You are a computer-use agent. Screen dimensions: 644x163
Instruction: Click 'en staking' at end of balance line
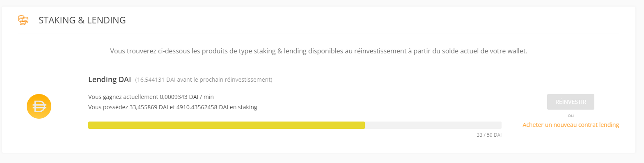point(243,107)
